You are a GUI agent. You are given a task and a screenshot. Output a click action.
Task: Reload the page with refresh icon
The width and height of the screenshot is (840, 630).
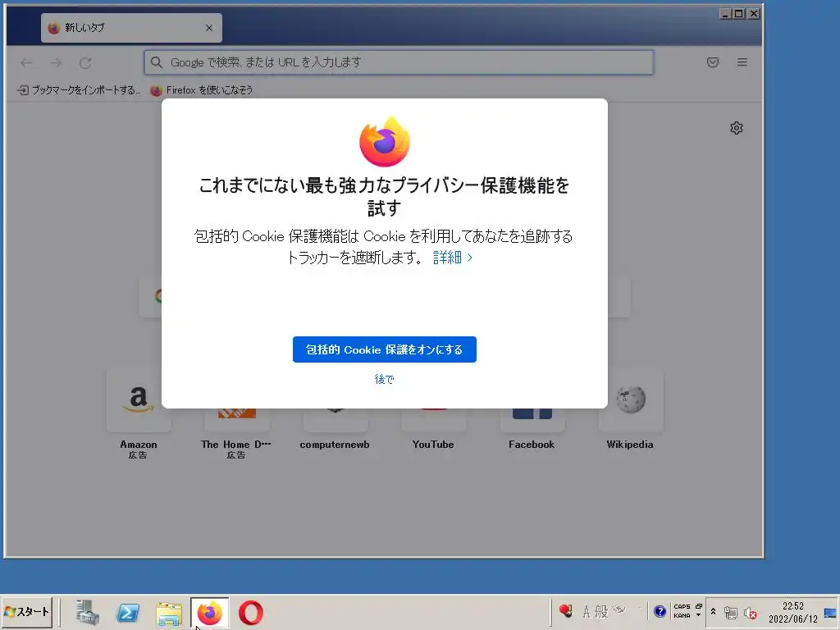pyautogui.click(x=85, y=62)
